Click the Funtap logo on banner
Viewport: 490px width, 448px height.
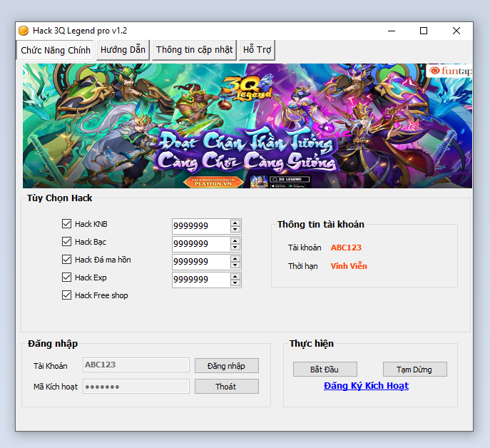pos(449,71)
